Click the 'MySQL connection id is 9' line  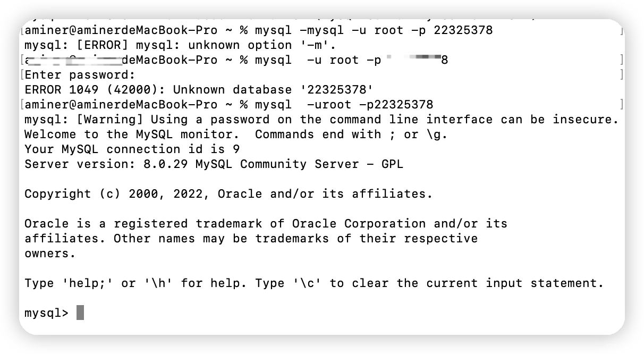(132, 149)
